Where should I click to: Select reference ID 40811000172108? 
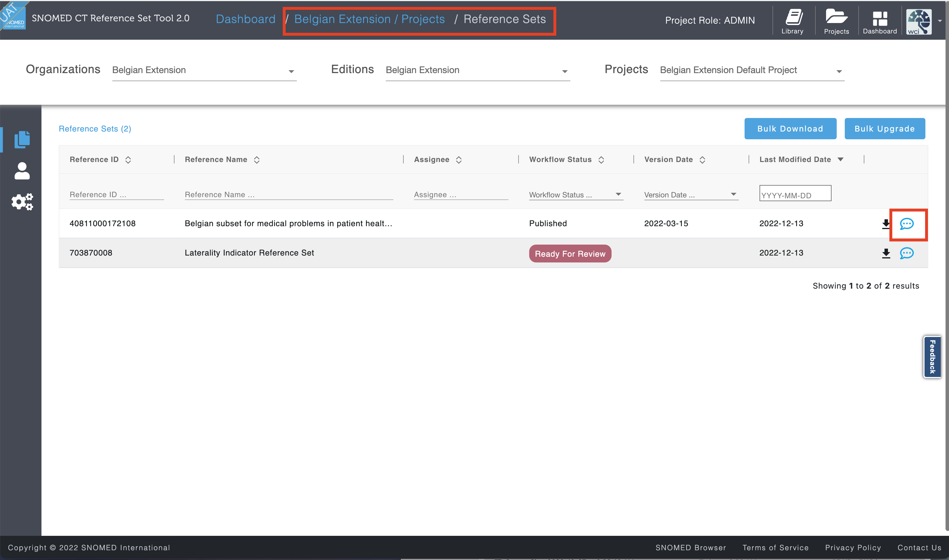(102, 223)
